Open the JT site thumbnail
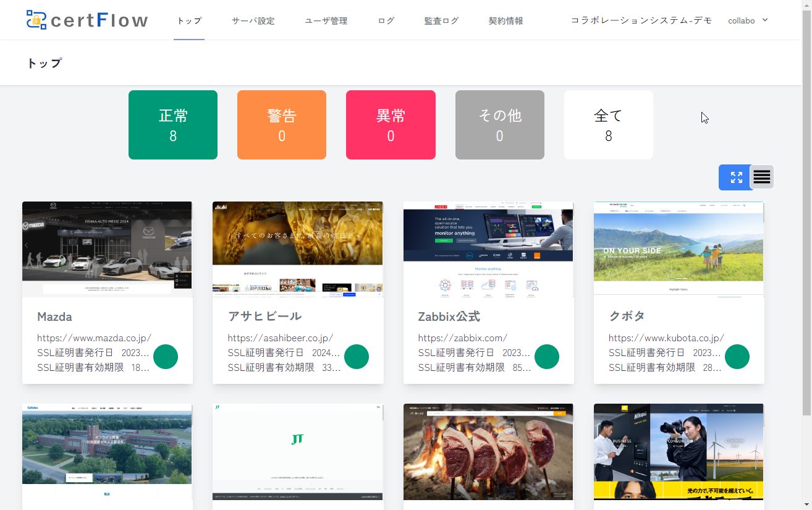 pos(298,452)
